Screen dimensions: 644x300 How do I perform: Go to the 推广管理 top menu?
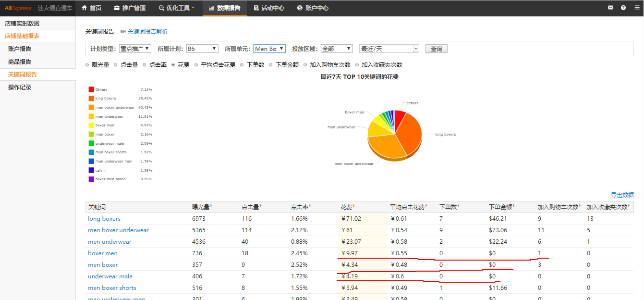[x=130, y=8]
